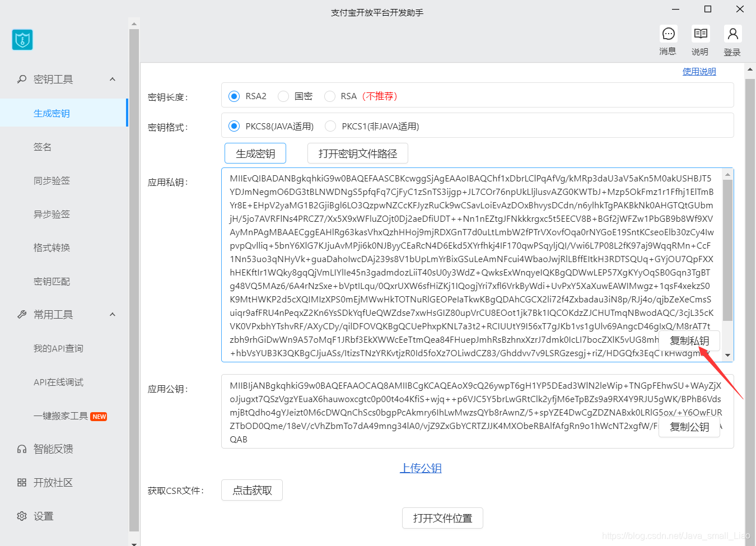Viewport: 756px width, 546px height.
Task: Collapse the 密钥工具 section chevron
Action: 113,80
